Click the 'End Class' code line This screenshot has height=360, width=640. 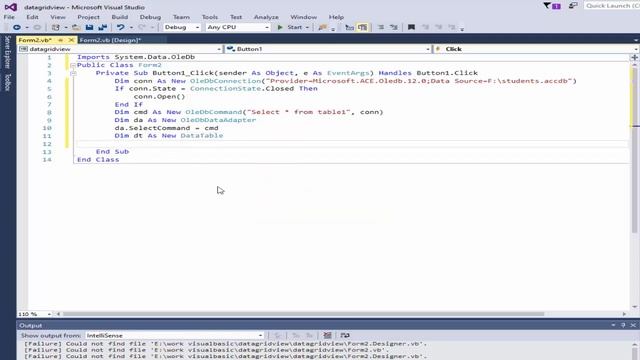[x=98, y=160]
